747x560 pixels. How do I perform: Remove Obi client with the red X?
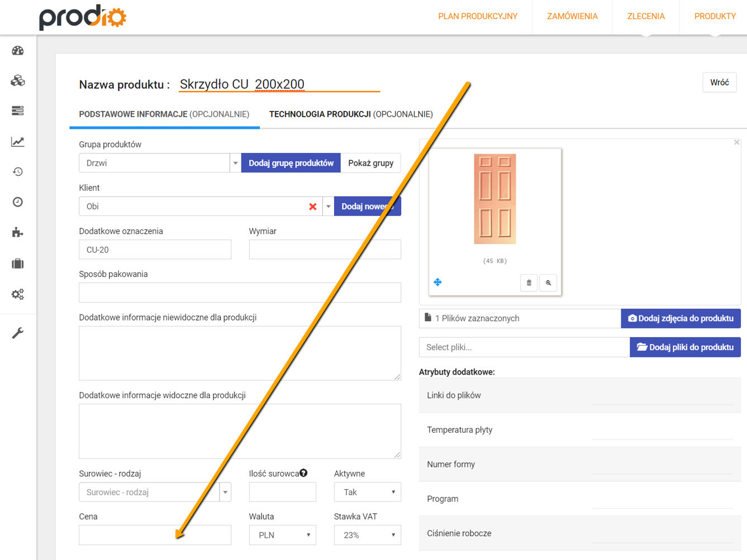click(312, 206)
